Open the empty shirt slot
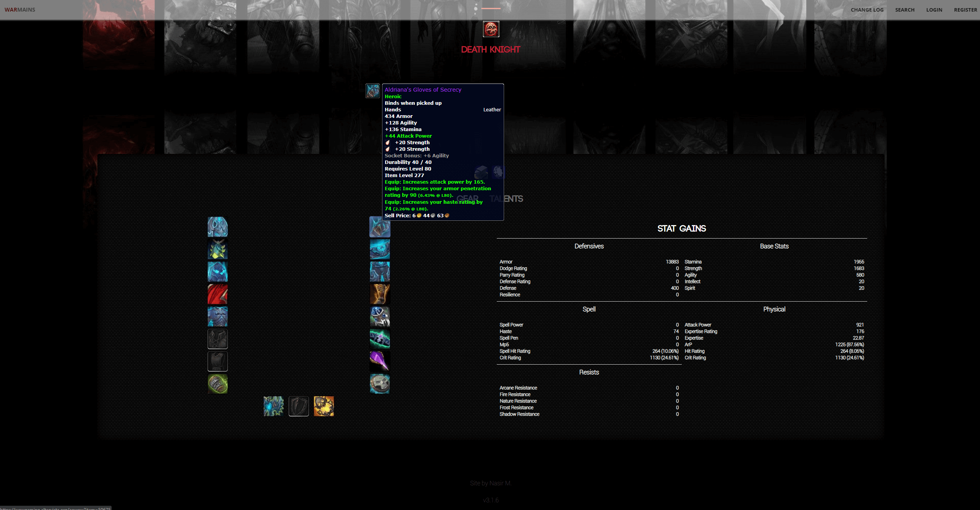This screenshot has width=980, height=510. tap(217, 339)
